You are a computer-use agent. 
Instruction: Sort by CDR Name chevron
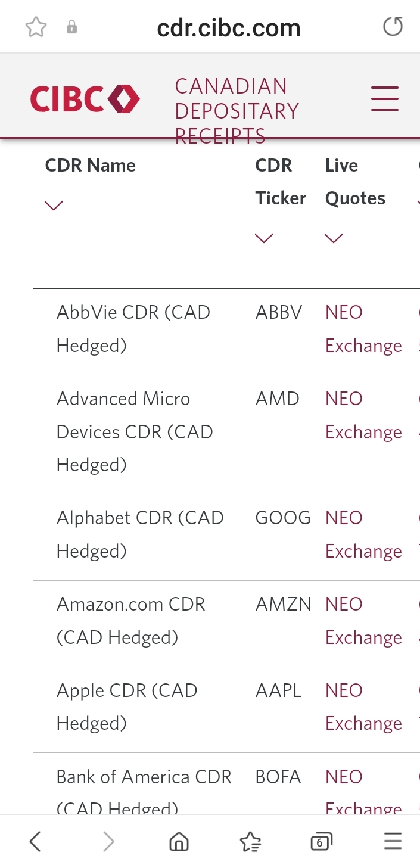click(54, 206)
